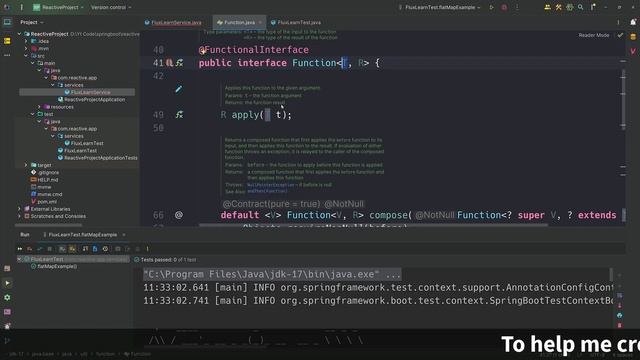Open the Maven tool window icon
Image resolution: width=640 pixels, height=360 pixels.
[x=633, y=51]
